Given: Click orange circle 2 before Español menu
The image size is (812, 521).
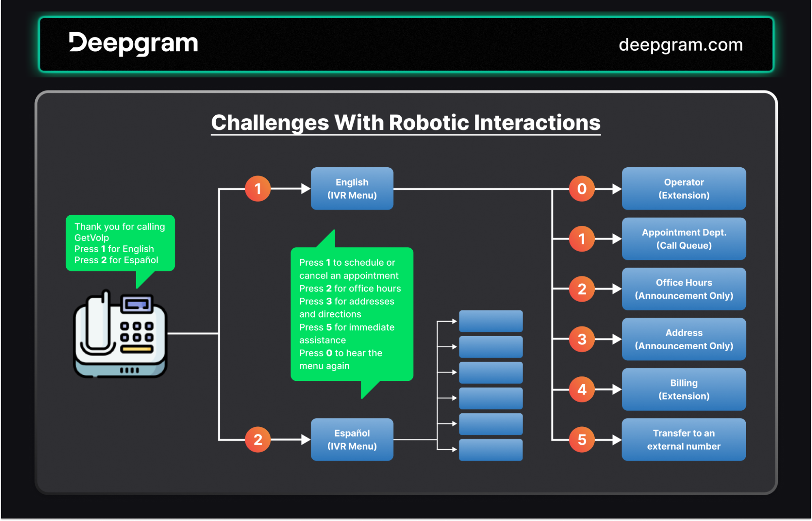Looking at the screenshot, I should (x=258, y=439).
